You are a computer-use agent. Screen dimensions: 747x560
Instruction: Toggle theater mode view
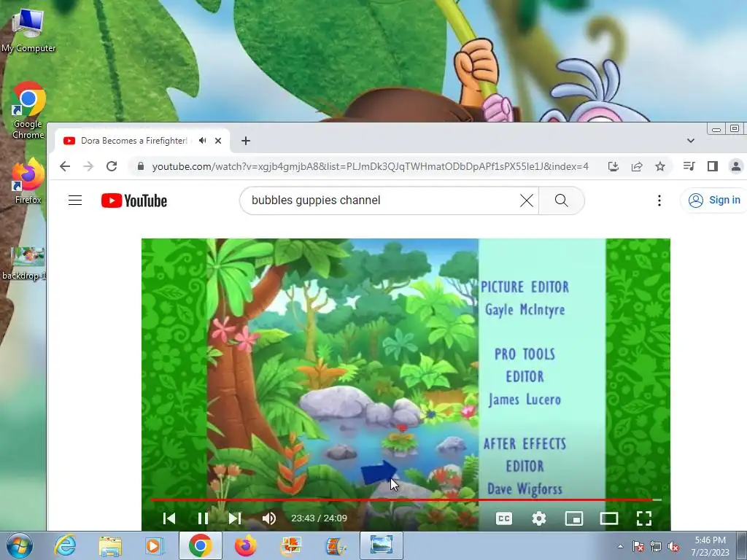(x=609, y=518)
